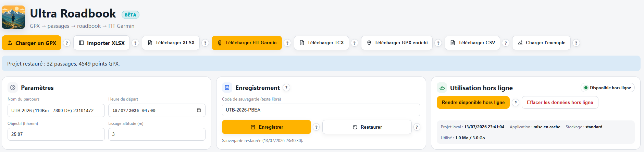
Task: Download the enriched GPX file
Action: pyautogui.click(x=397, y=43)
